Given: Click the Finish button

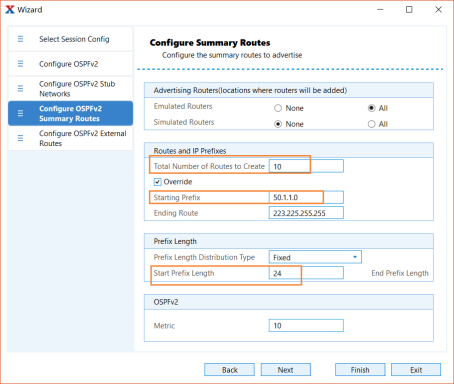Looking at the screenshot, I should click(360, 370).
